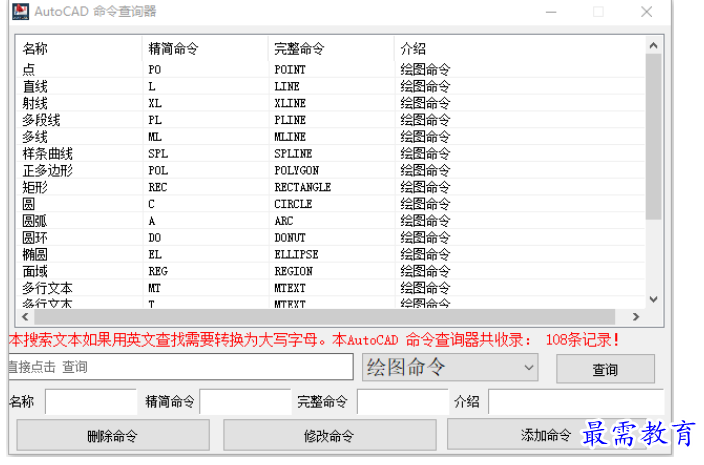The height and width of the screenshot is (465, 704).
Task: Select the 多线 row
Action: point(331,137)
